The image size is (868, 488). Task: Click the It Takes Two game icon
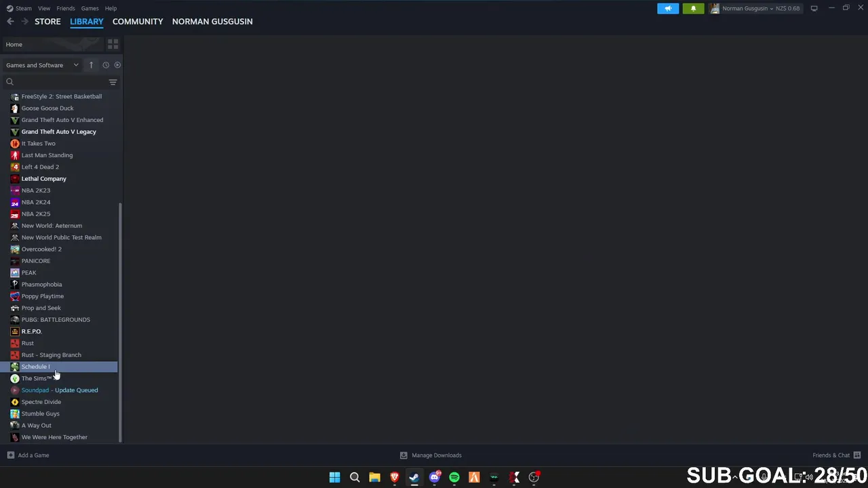[x=15, y=144]
